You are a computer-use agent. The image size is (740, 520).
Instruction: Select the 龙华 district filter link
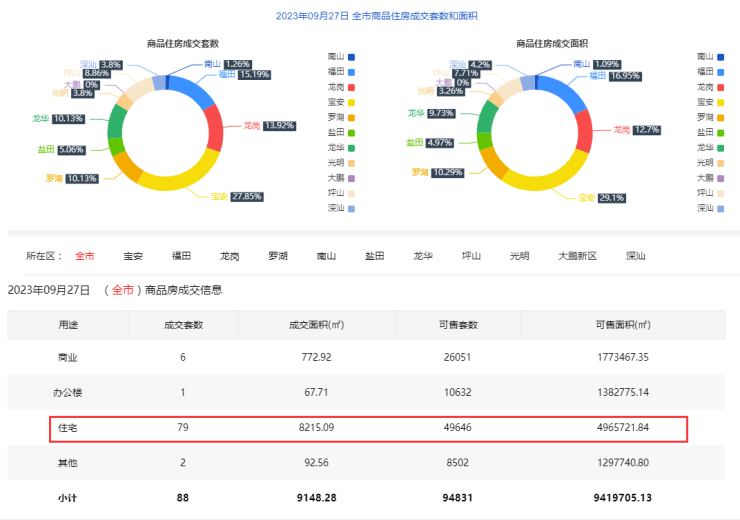pos(423,256)
